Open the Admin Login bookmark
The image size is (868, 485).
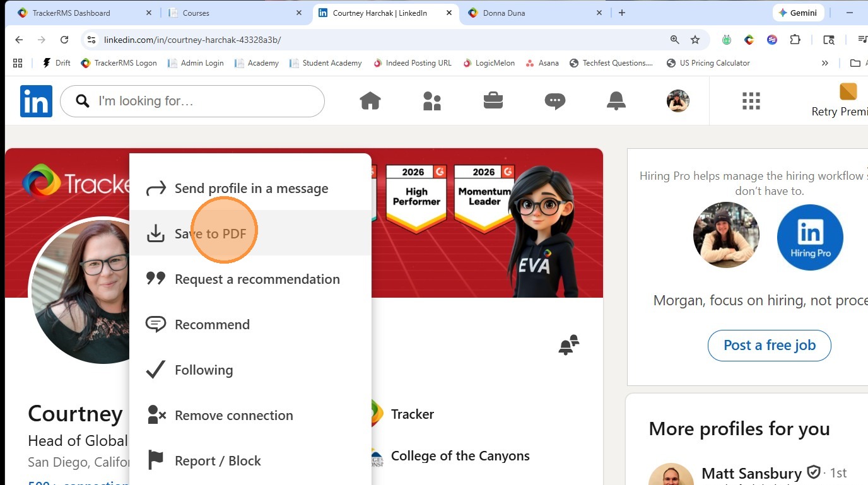196,63
